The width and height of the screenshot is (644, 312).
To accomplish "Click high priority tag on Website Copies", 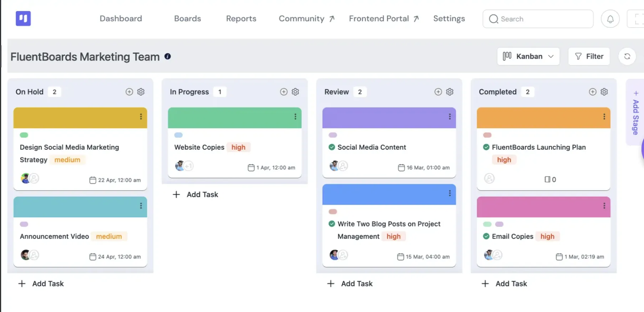I will point(239,147).
